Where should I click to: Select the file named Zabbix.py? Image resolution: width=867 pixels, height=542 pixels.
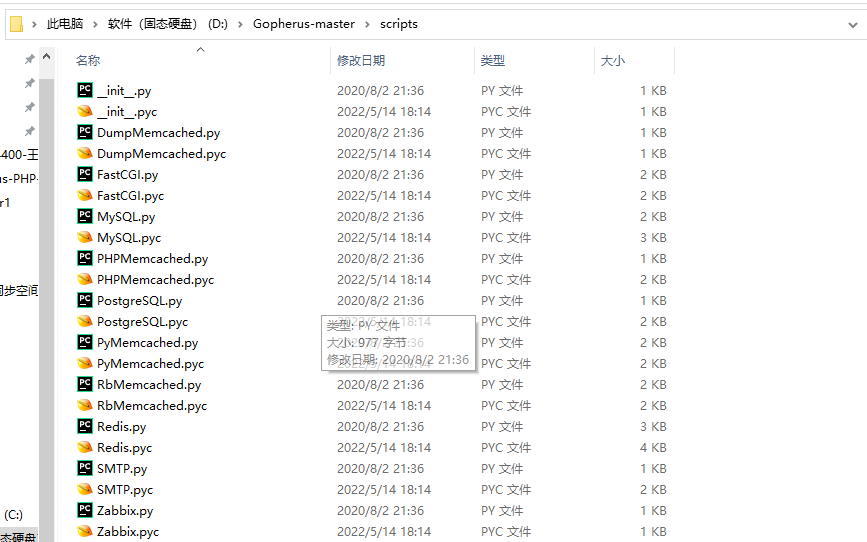(125, 511)
